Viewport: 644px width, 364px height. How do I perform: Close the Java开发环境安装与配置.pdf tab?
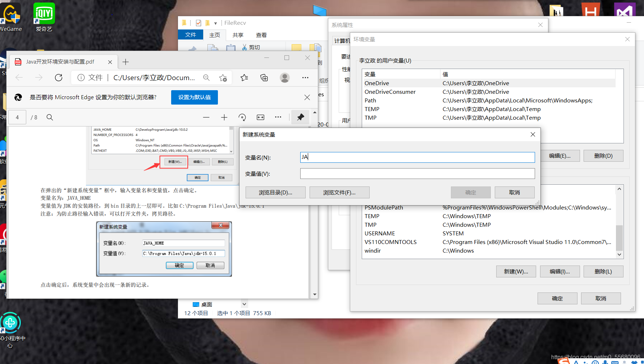pyautogui.click(x=110, y=62)
